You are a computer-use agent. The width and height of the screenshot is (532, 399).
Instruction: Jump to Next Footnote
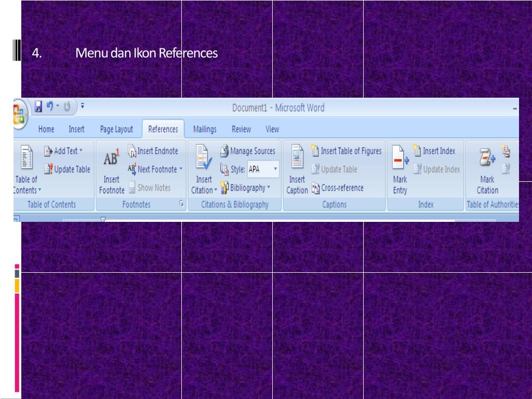point(153,169)
